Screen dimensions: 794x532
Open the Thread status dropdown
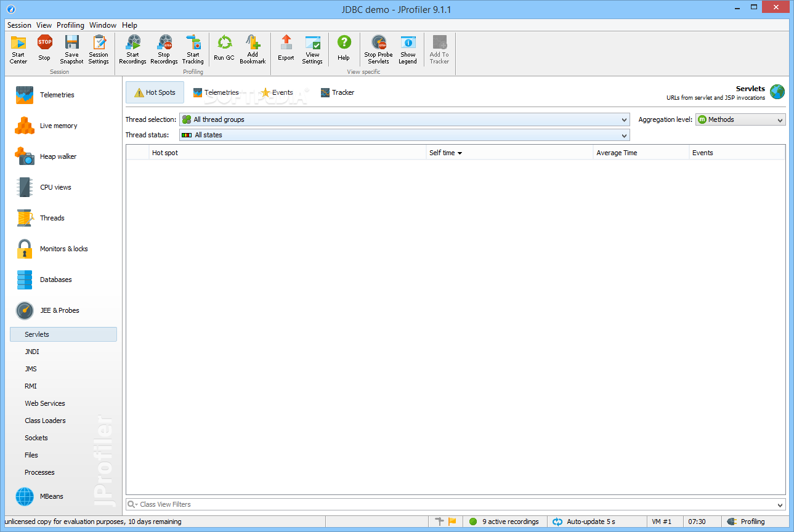[404, 135]
